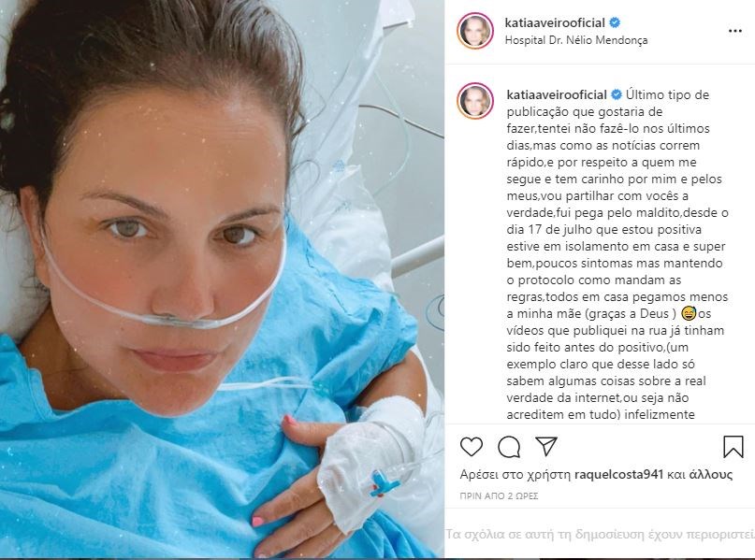755x560 pixels.
Task: Click the caption text beginning Último tipo
Action: point(617,254)
